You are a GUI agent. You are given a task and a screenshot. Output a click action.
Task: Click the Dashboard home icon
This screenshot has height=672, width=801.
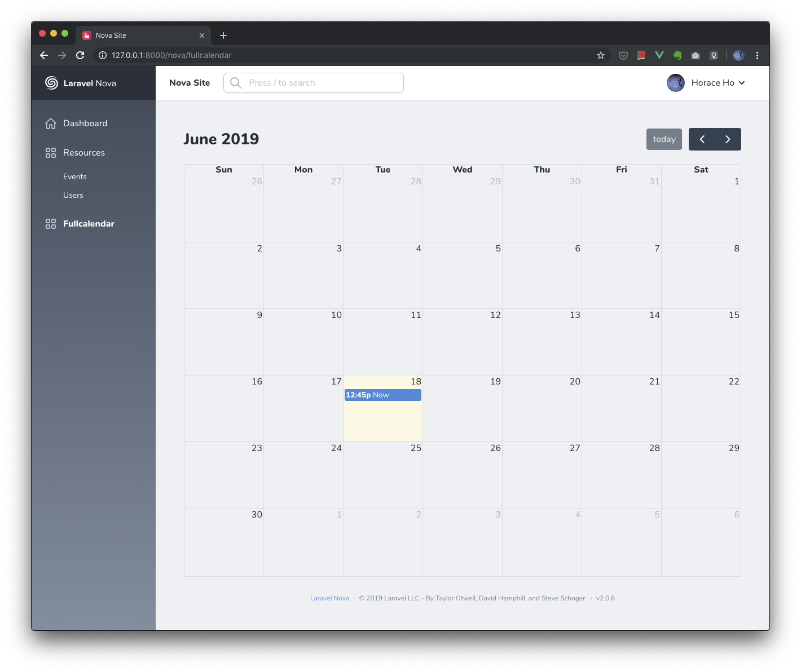pos(51,123)
